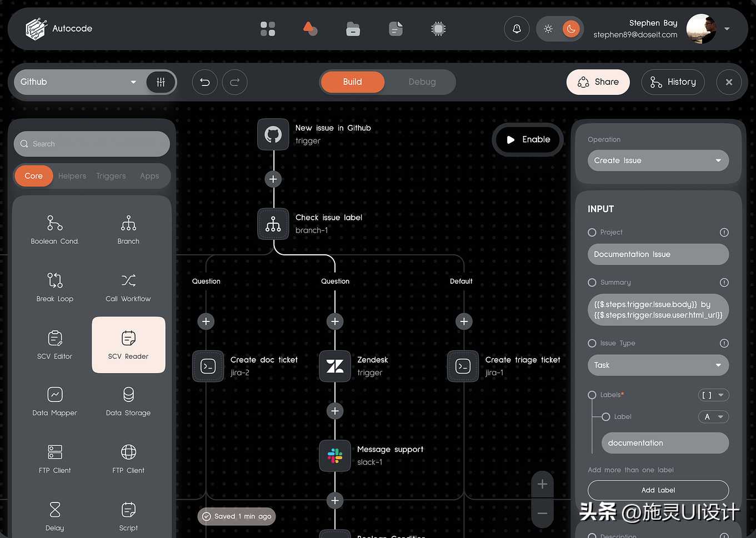Redo the last action
Screen dimensions: 756x538
point(234,82)
